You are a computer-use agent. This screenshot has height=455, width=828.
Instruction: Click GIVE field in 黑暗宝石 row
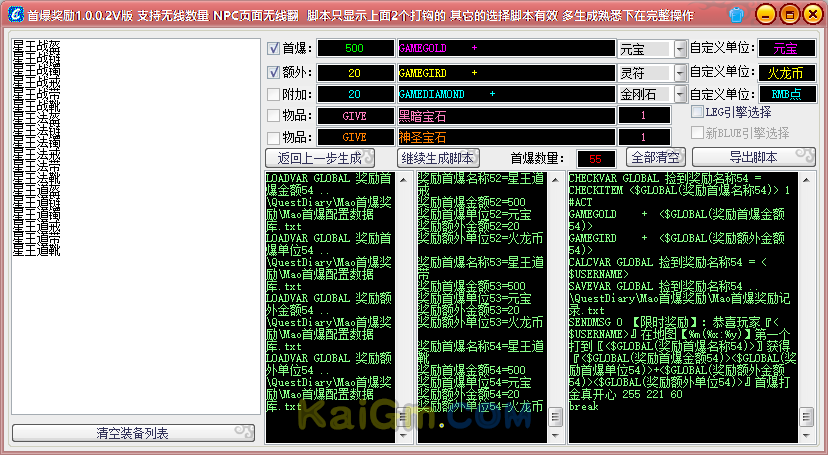click(x=355, y=116)
